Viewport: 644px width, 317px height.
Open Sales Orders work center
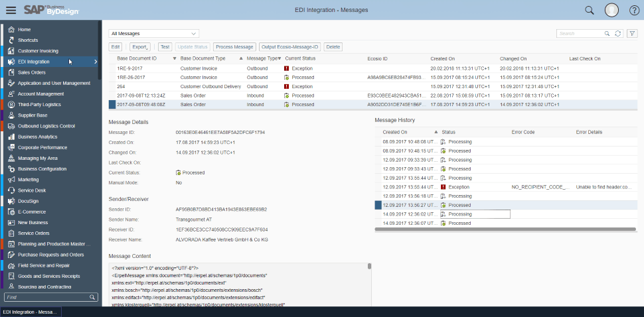click(x=32, y=72)
